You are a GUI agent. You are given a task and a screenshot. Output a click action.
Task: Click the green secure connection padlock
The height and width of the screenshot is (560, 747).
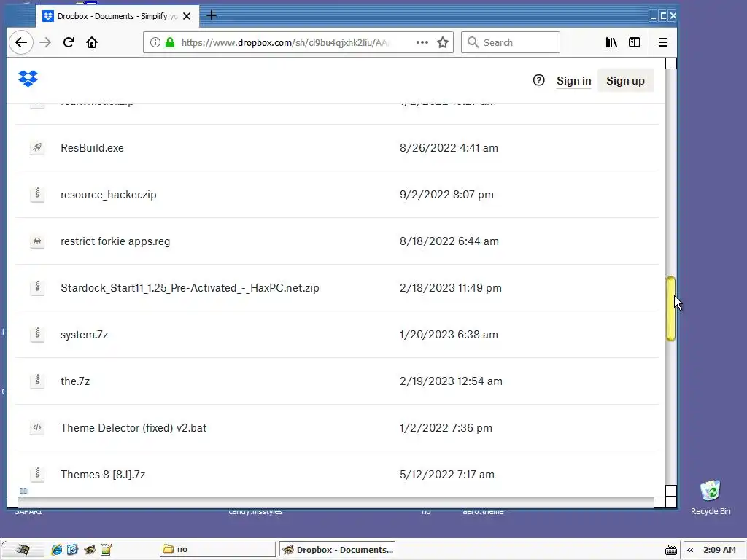tap(170, 42)
